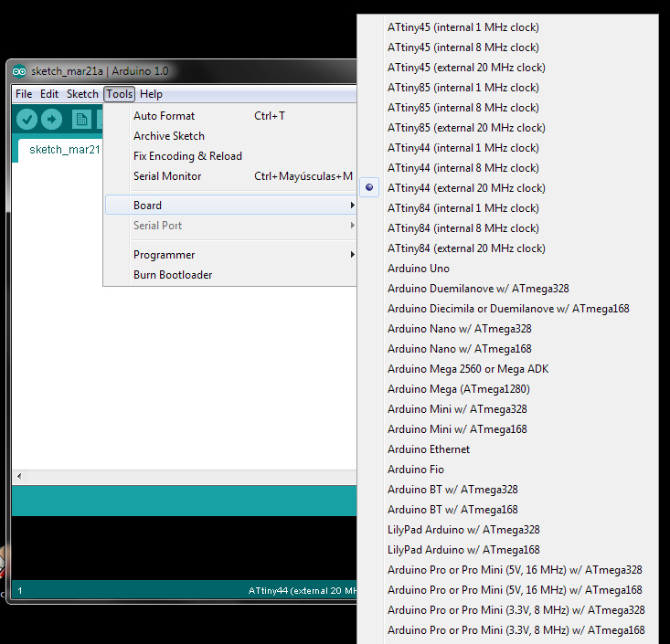Image resolution: width=670 pixels, height=644 pixels.
Task: Click the sketch_mar21a | Arduino 1.0 window title
Action: coord(100,71)
